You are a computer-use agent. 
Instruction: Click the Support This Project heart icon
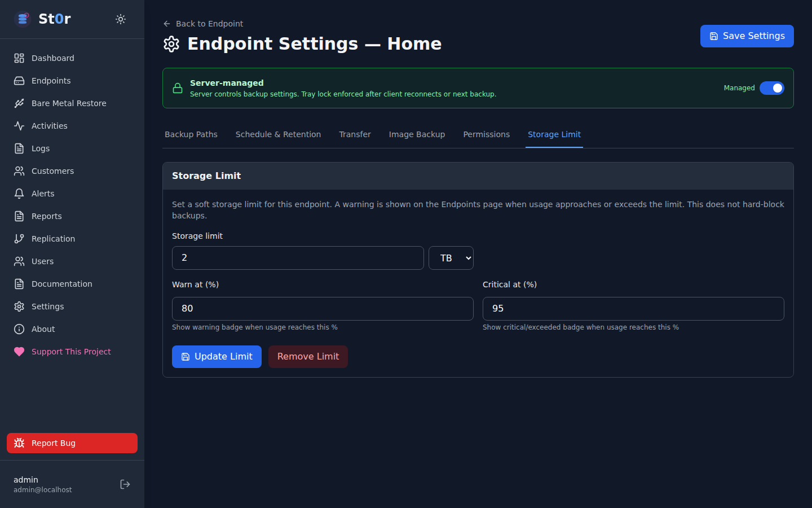[x=19, y=352]
